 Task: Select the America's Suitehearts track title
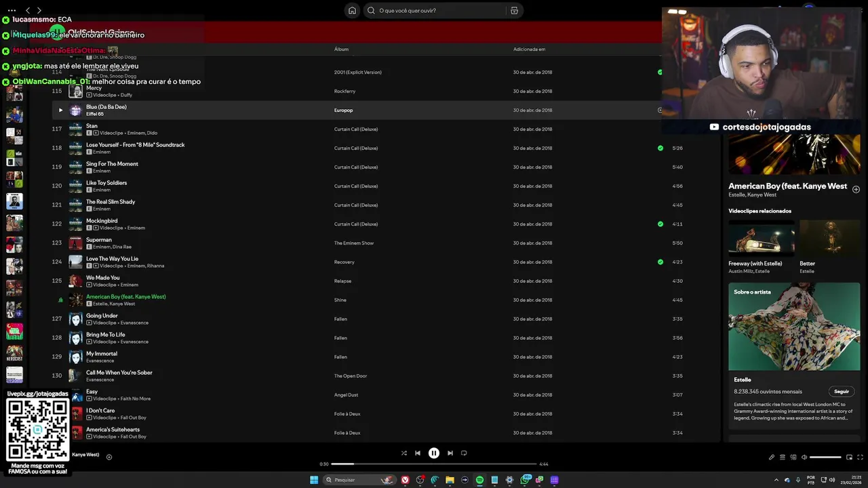tap(113, 430)
